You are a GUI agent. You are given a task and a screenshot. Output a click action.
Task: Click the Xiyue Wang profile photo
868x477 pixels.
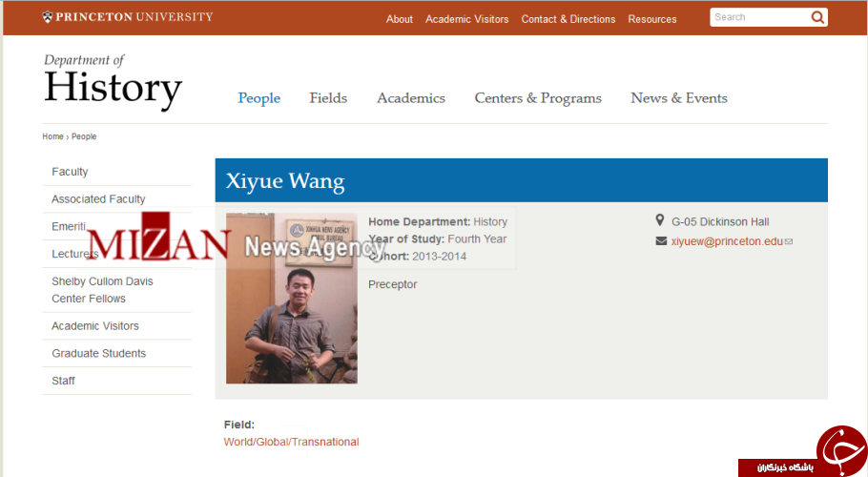coord(292,299)
